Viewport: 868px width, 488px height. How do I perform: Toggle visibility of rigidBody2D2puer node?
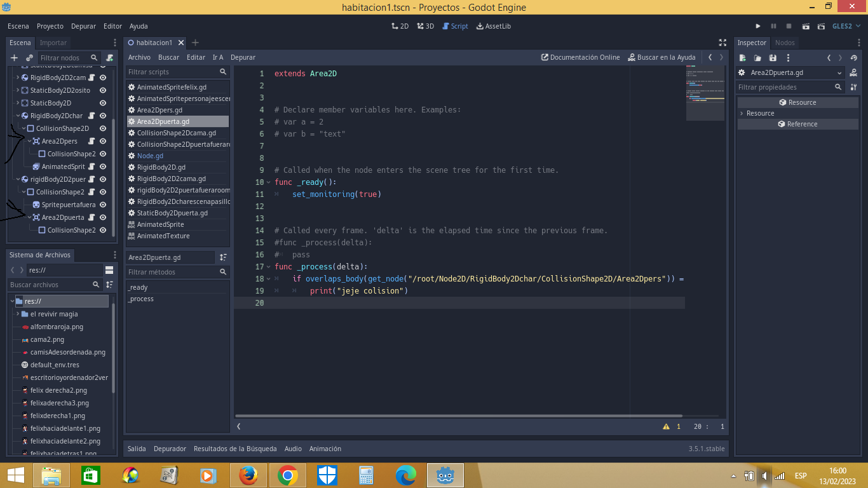103,179
